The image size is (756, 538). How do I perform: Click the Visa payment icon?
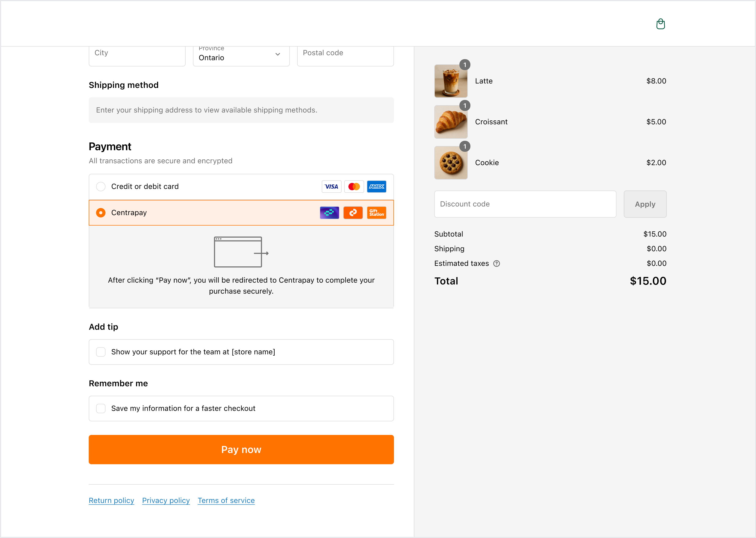pyautogui.click(x=331, y=186)
